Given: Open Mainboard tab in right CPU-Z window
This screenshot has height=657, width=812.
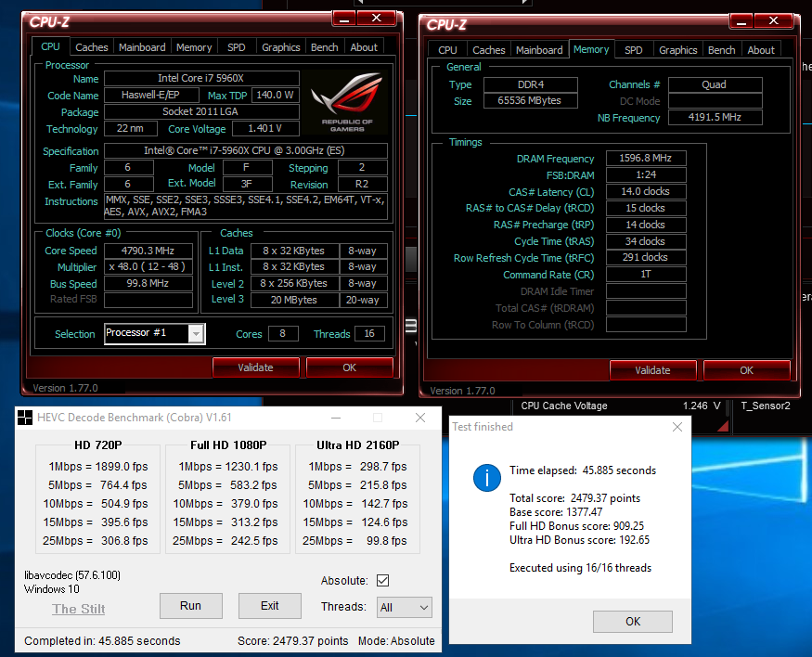Looking at the screenshot, I should 539,50.
